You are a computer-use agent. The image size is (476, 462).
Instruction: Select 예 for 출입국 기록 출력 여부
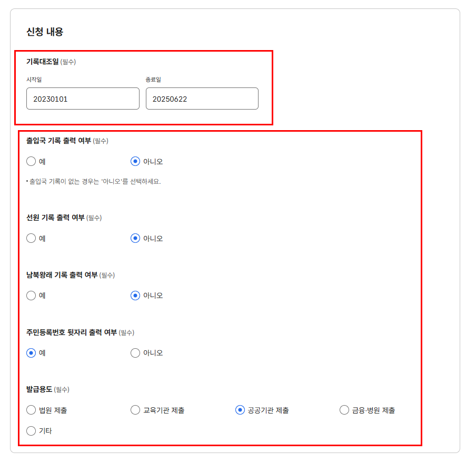pos(31,161)
